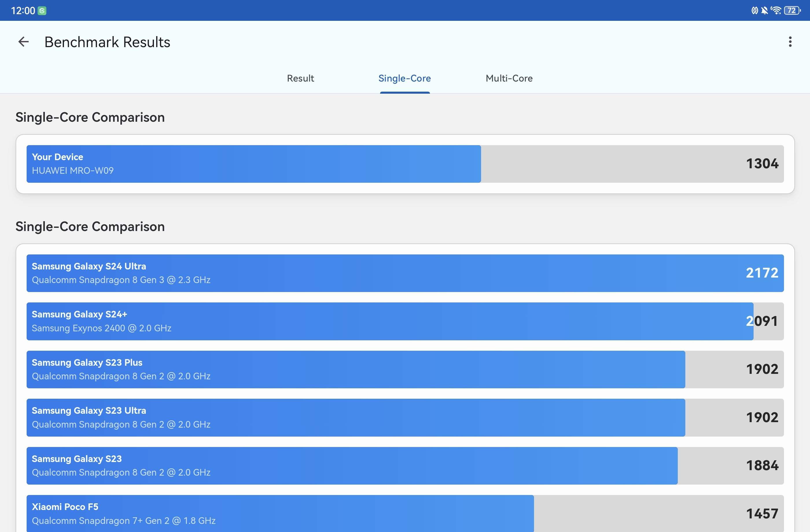The width and height of the screenshot is (810, 532).
Task: Open the Multi-Core tab
Action: click(x=509, y=78)
